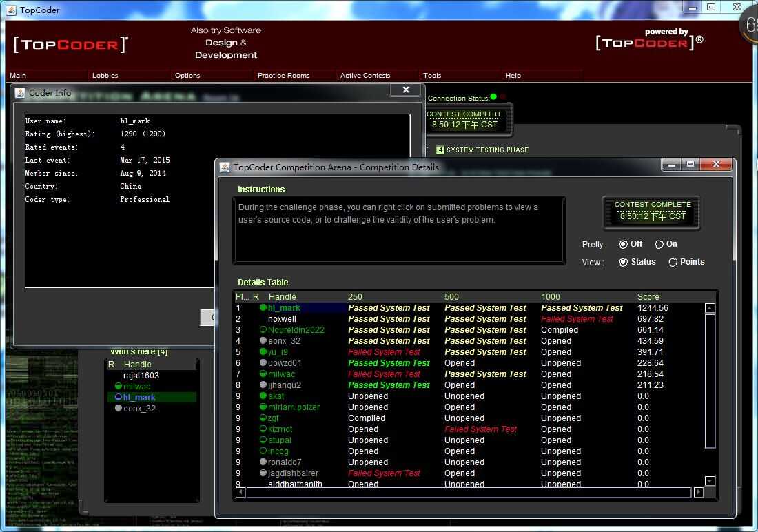
Task: Select View Status radio button
Action: pos(624,262)
